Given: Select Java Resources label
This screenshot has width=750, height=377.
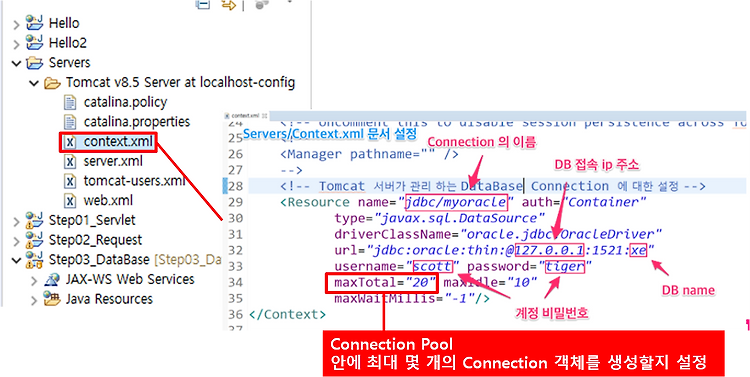Looking at the screenshot, I should click(109, 299).
